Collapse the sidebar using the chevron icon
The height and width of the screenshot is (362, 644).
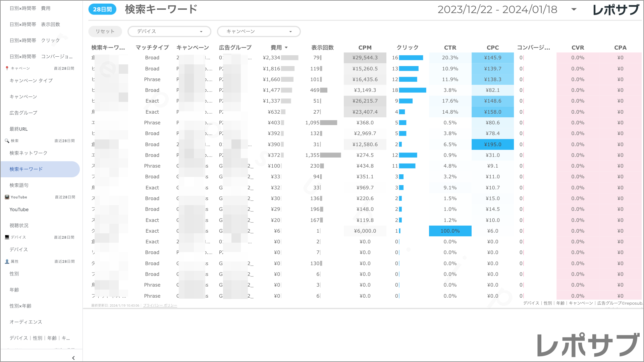point(73,358)
